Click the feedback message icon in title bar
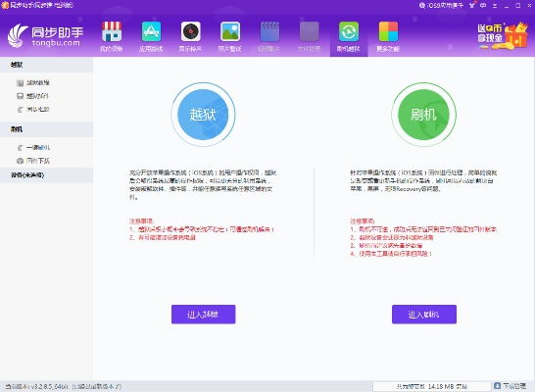 (483, 5)
